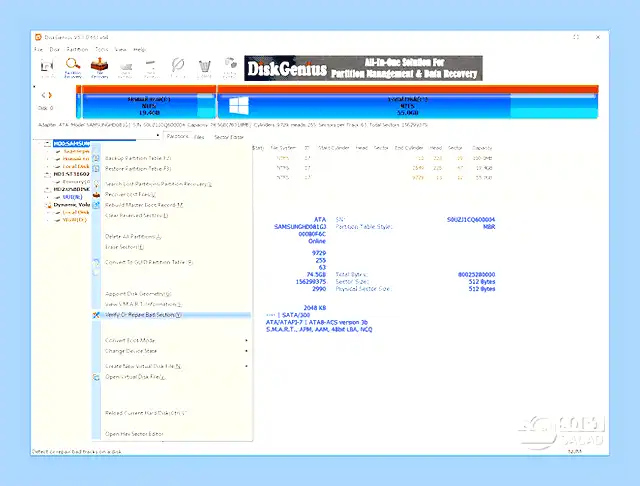Click the 19.4GB capacity cell in table
This screenshot has height=486, width=640.
pos(484,168)
